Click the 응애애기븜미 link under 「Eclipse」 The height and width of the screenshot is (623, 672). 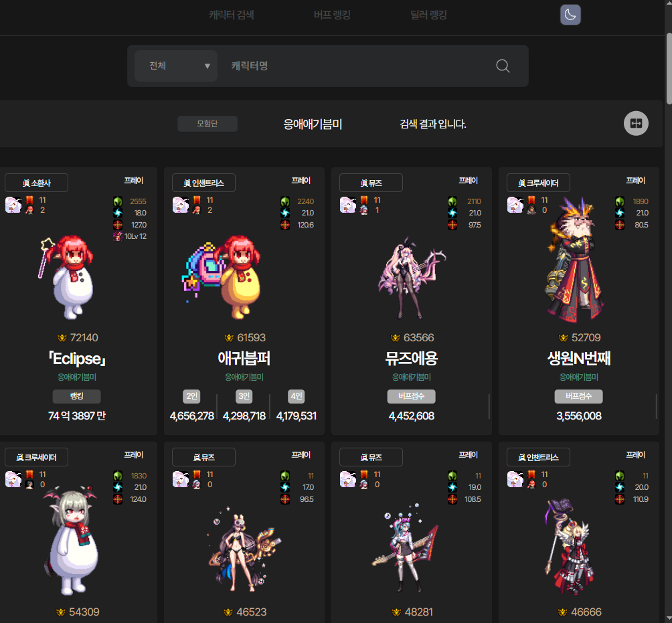point(77,377)
